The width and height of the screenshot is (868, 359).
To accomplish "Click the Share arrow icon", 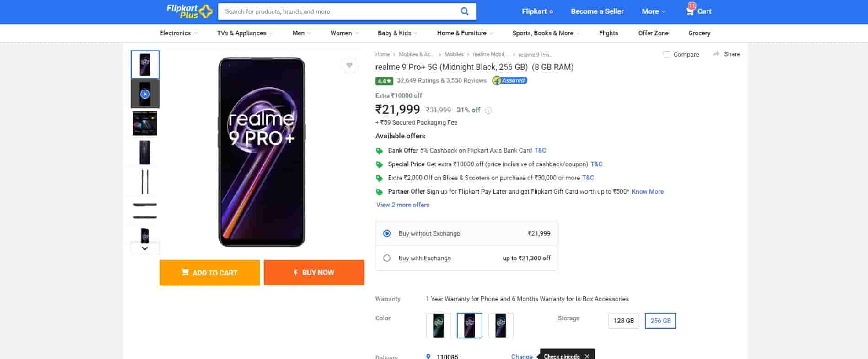I will [x=716, y=54].
